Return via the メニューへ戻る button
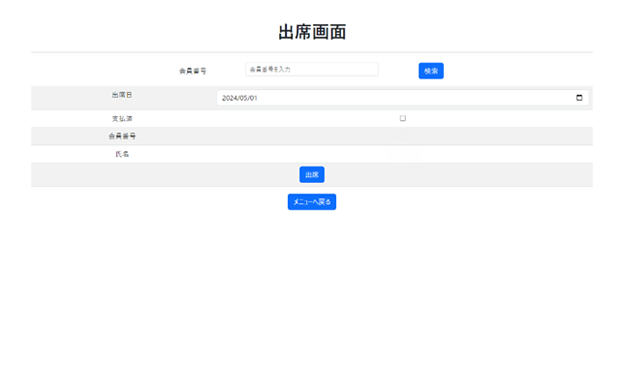624x389 pixels. [x=312, y=202]
